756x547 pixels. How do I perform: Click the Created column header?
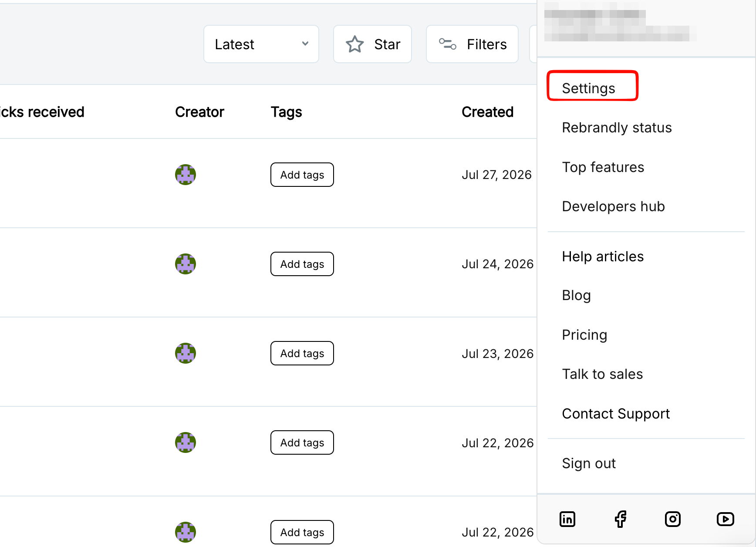click(488, 112)
